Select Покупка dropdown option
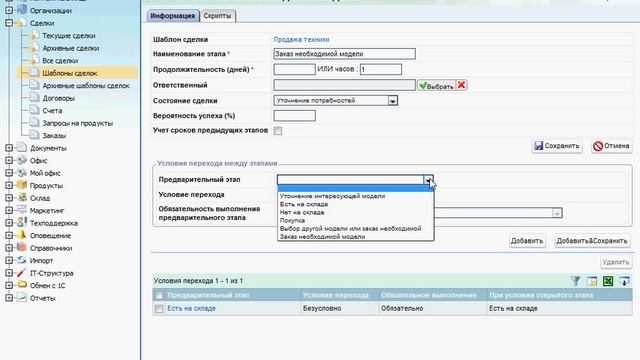The image size is (640, 360). click(355, 220)
